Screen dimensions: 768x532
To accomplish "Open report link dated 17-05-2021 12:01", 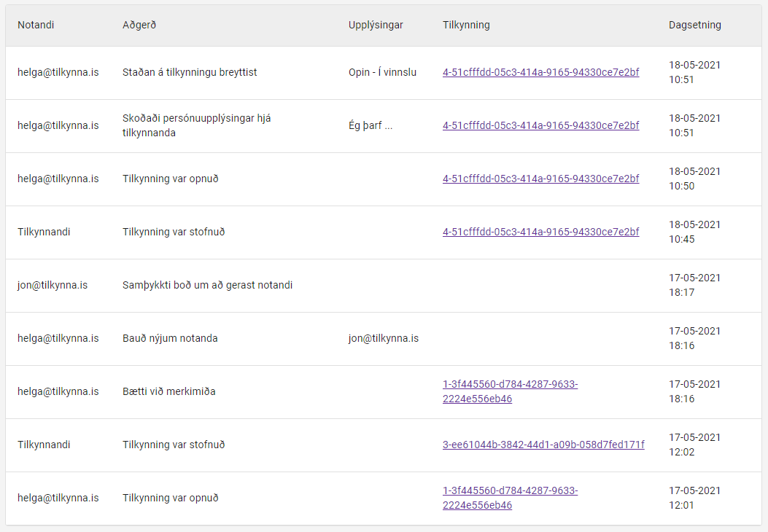I will [x=510, y=498].
